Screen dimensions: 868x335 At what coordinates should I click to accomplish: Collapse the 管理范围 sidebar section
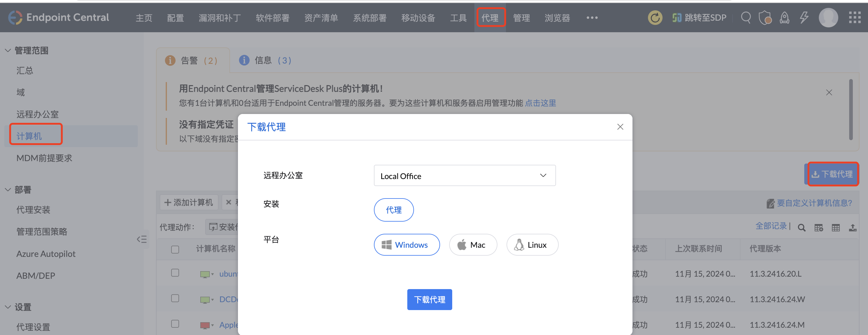8,50
